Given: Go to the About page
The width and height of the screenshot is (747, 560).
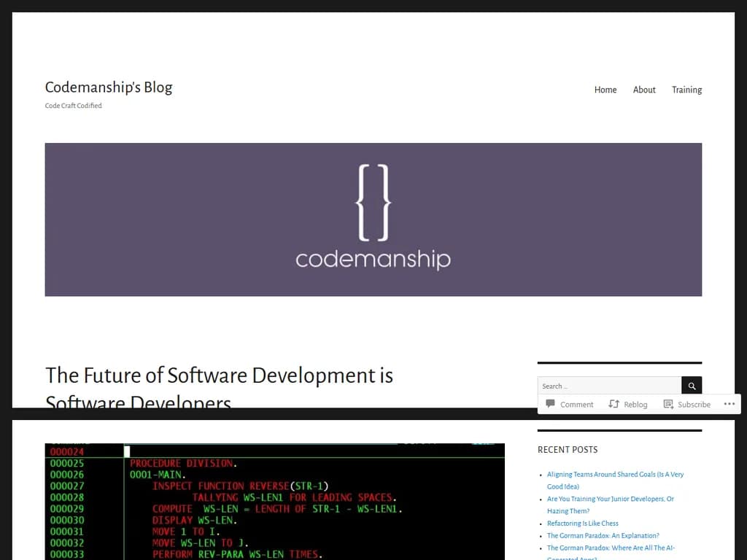Looking at the screenshot, I should tap(643, 90).
